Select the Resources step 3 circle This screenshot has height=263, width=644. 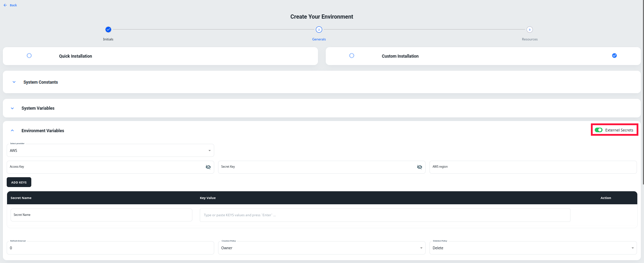[530, 30]
